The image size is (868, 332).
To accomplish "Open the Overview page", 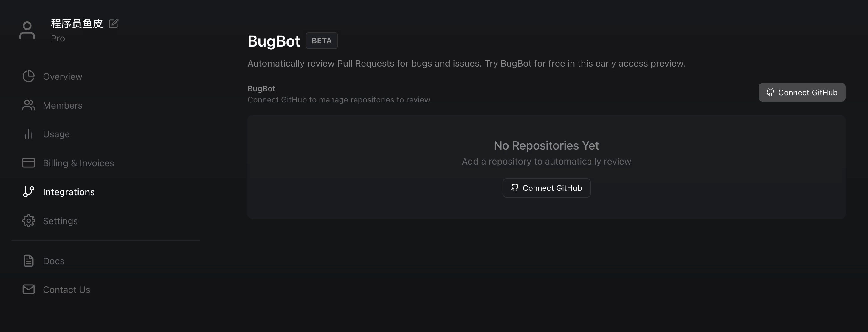I will (63, 77).
